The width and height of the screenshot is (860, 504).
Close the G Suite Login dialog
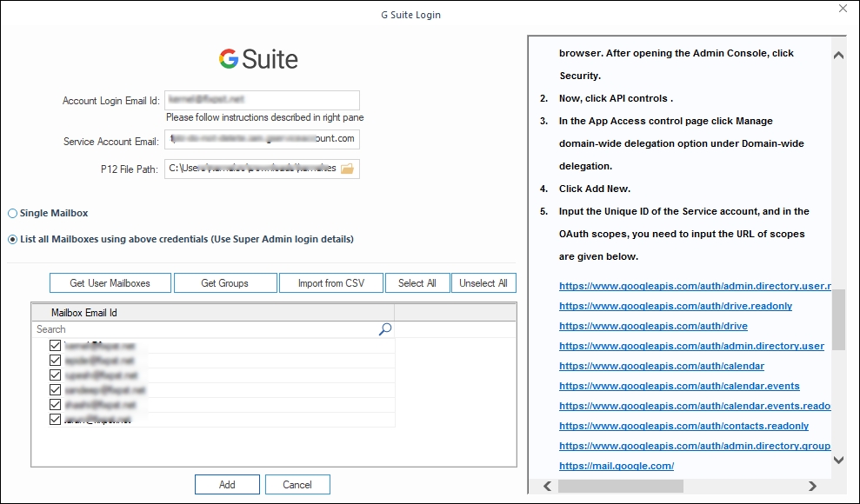[x=843, y=8]
